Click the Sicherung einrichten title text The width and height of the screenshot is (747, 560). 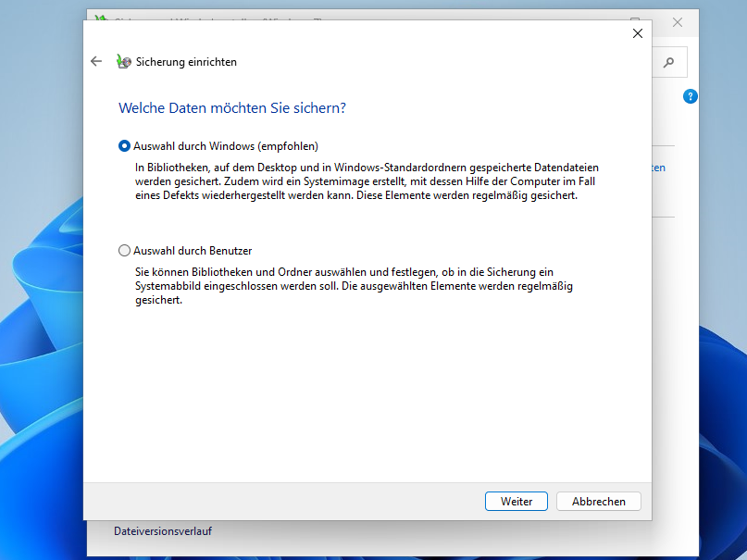186,62
